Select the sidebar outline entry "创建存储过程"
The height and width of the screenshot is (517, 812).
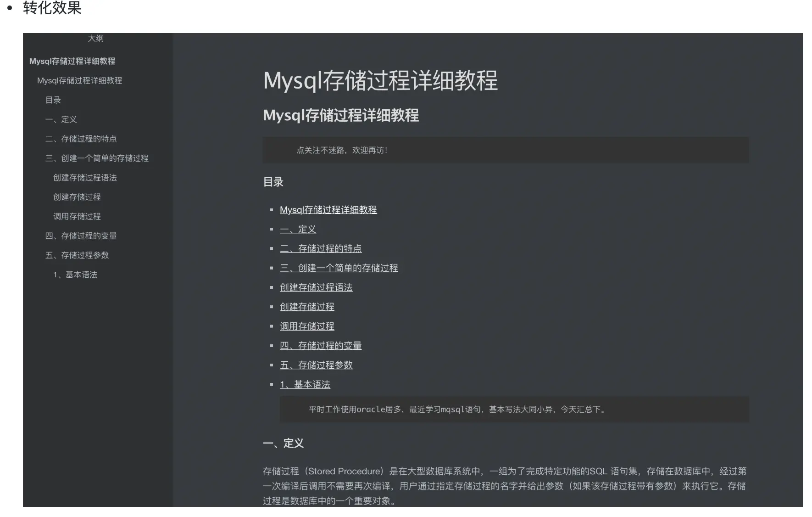[x=77, y=197]
